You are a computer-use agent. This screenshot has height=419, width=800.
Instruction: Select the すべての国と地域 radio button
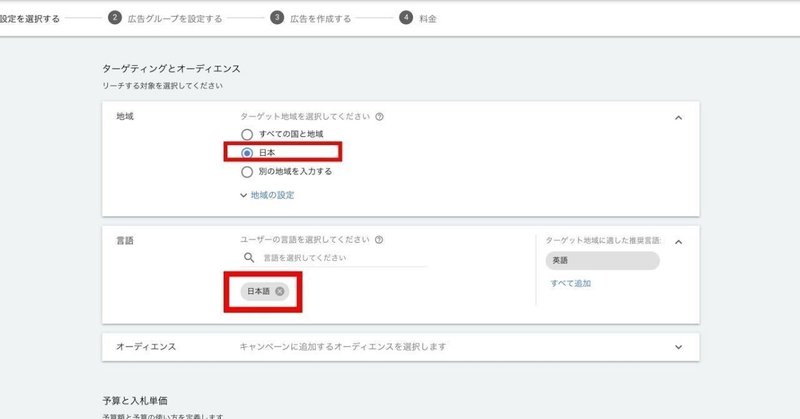[247, 134]
